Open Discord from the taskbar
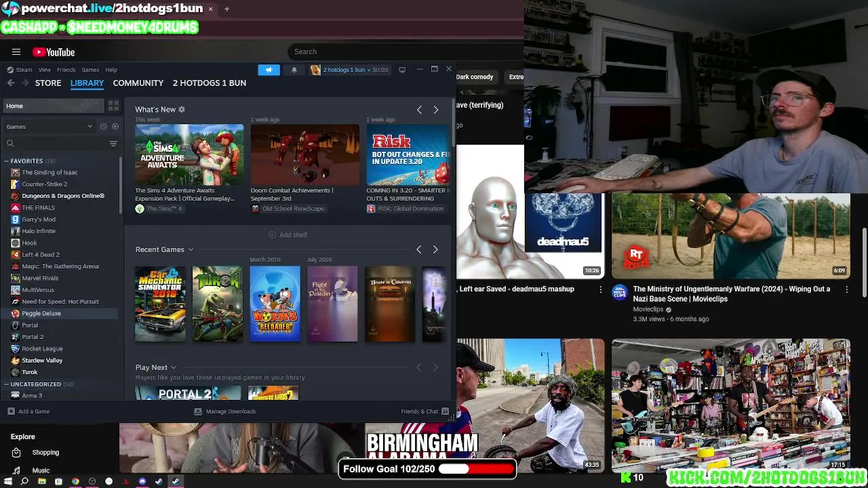The height and width of the screenshot is (488, 868). tap(142, 481)
